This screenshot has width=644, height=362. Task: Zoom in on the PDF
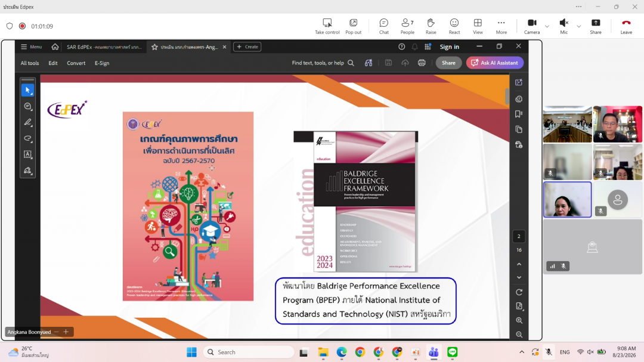519,320
